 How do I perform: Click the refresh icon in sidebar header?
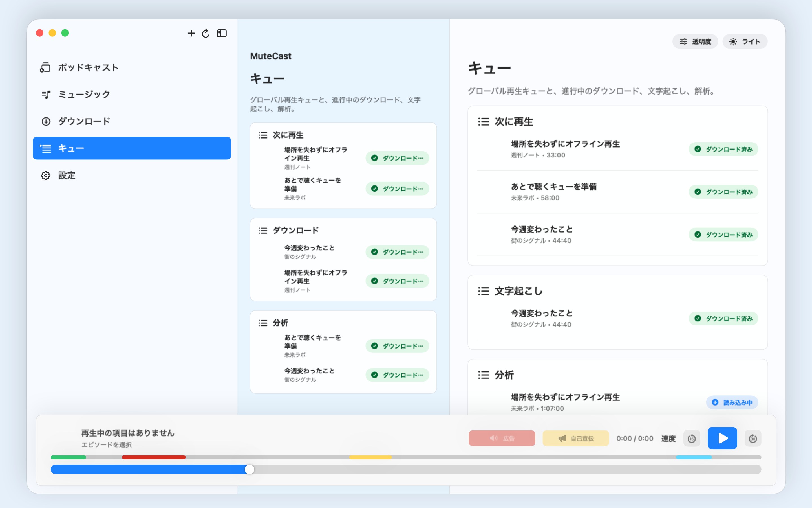(206, 33)
